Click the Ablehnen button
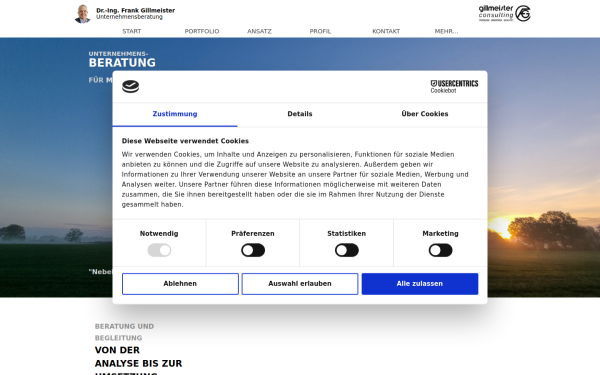This screenshot has width=600, height=375. 180,284
